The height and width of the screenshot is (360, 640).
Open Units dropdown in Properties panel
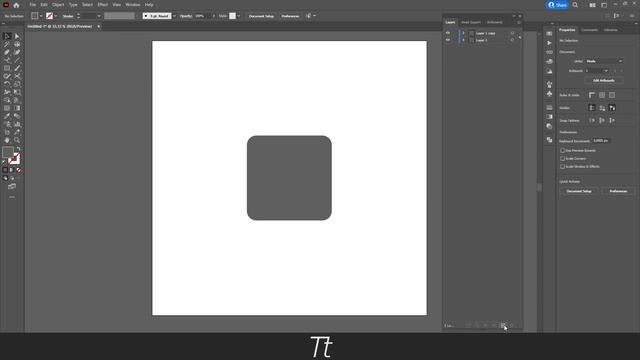point(604,61)
